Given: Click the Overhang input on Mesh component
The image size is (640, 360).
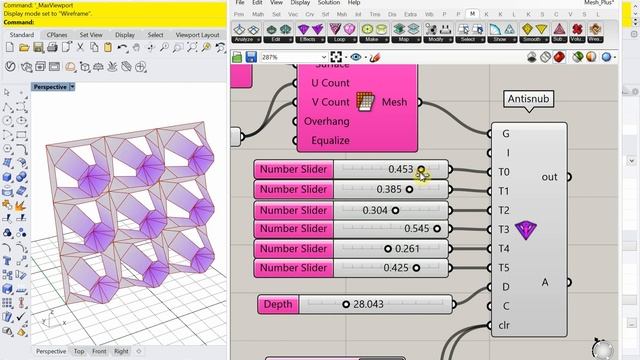Looking at the screenshot, I should (327, 121).
